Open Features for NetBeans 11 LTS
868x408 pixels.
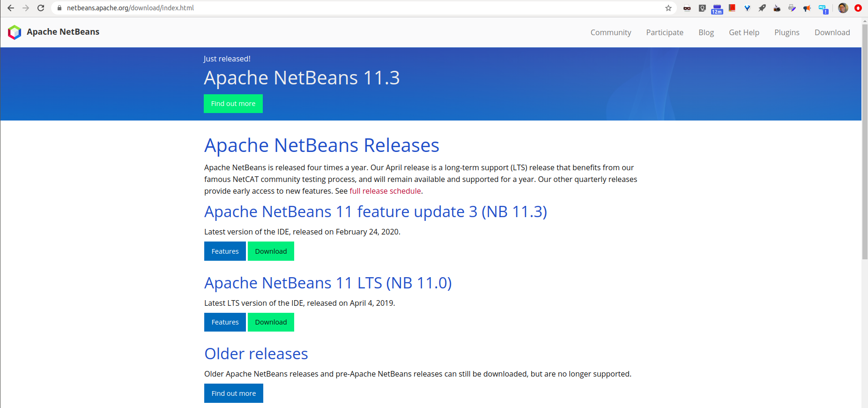coord(225,322)
